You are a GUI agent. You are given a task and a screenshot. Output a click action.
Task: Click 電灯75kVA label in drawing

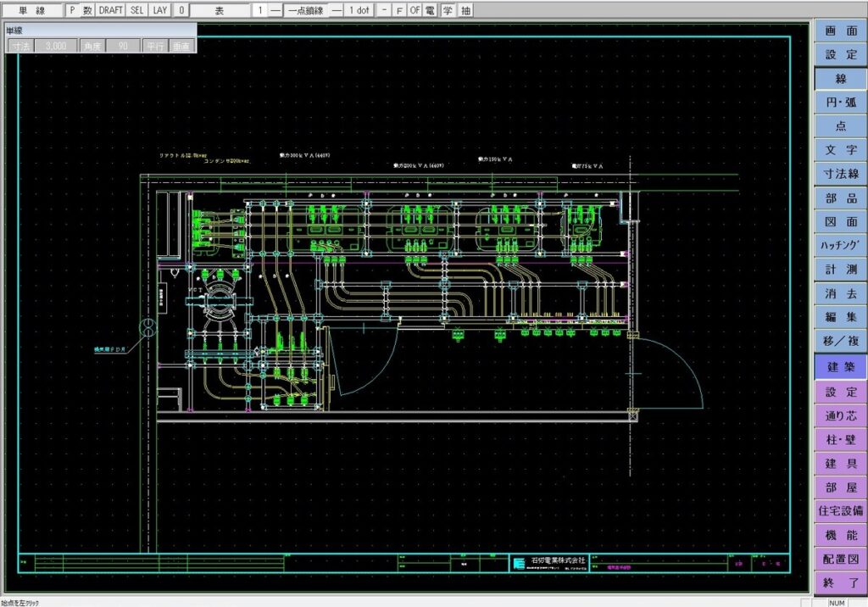tap(587, 165)
